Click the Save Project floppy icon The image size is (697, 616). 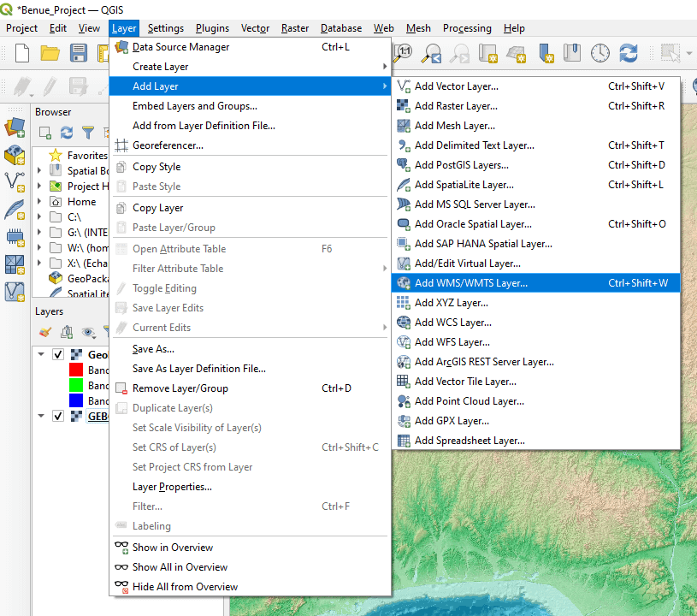(x=79, y=53)
